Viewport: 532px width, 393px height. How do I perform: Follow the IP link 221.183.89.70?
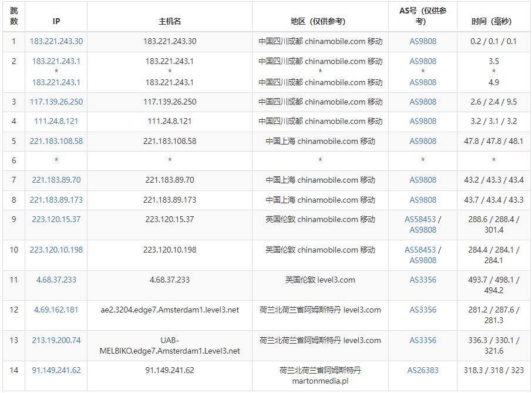point(56,180)
